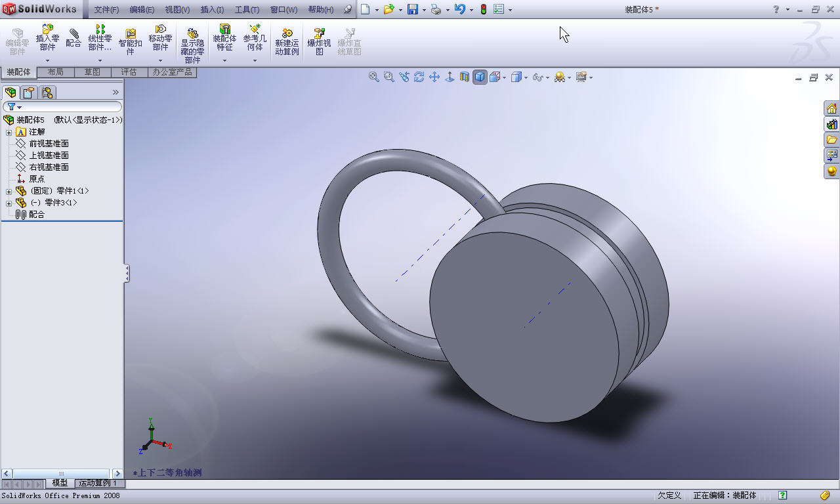Open the 工具(T) menu

(x=247, y=10)
